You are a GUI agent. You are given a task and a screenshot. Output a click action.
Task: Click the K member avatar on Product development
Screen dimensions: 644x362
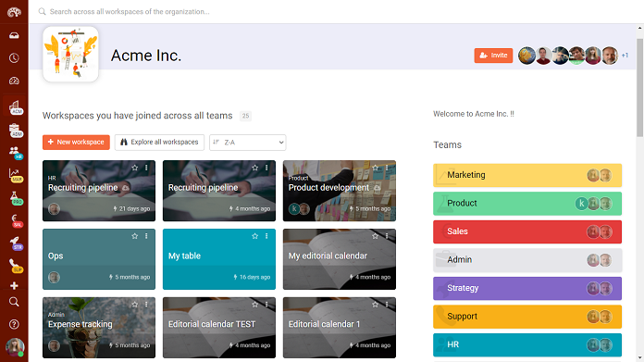coord(294,208)
